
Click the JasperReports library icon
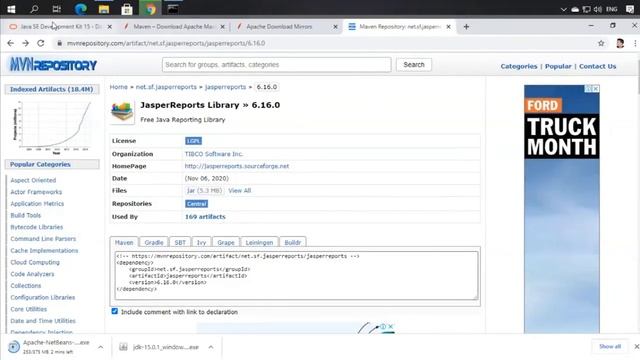122,112
